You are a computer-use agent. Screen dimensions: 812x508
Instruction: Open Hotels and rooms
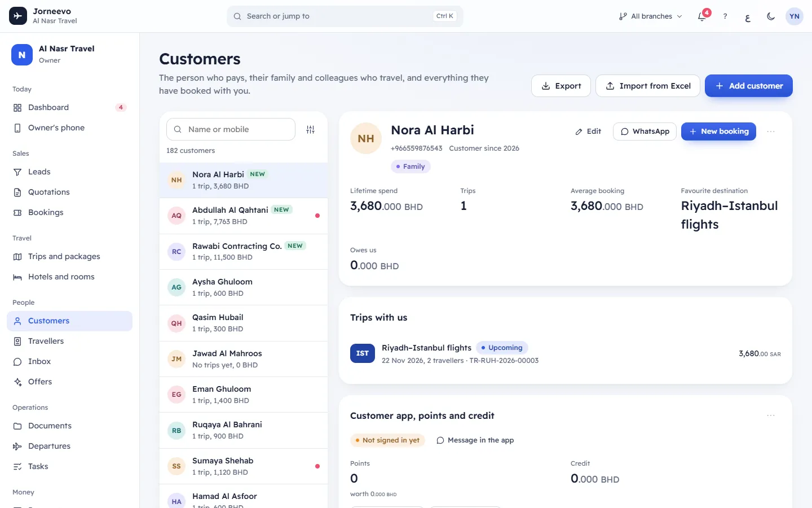[69, 277]
